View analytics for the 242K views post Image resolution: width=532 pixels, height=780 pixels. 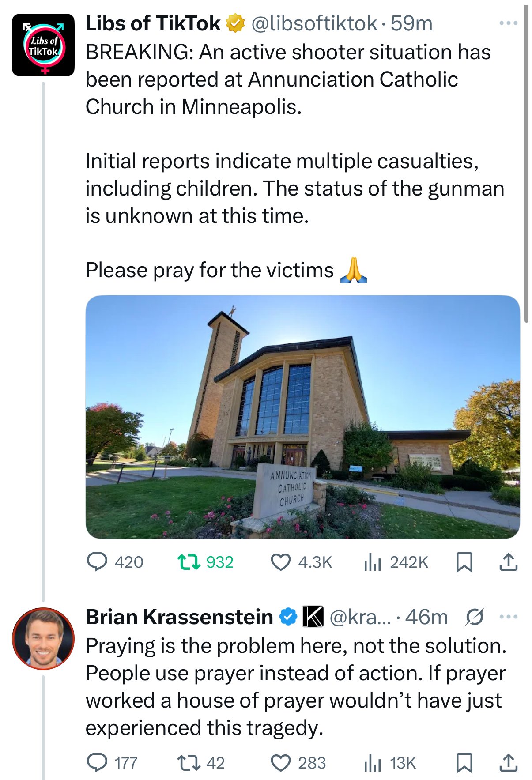[372, 562]
